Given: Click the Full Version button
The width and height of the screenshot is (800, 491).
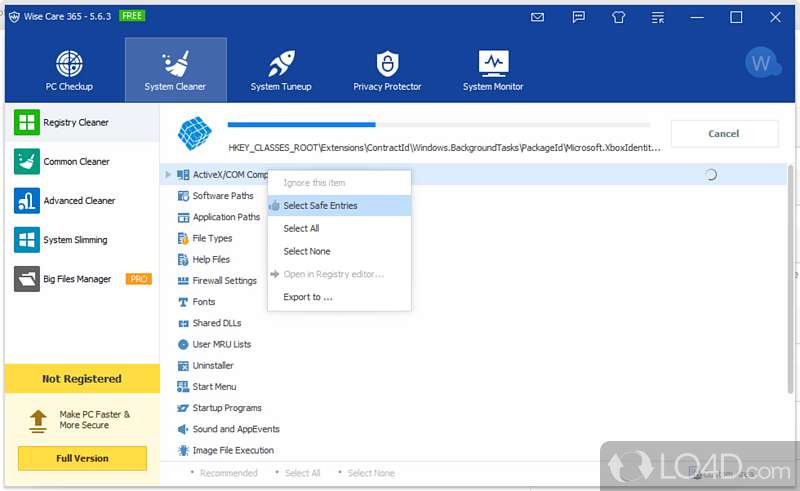Looking at the screenshot, I should pyautogui.click(x=82, y=458).
